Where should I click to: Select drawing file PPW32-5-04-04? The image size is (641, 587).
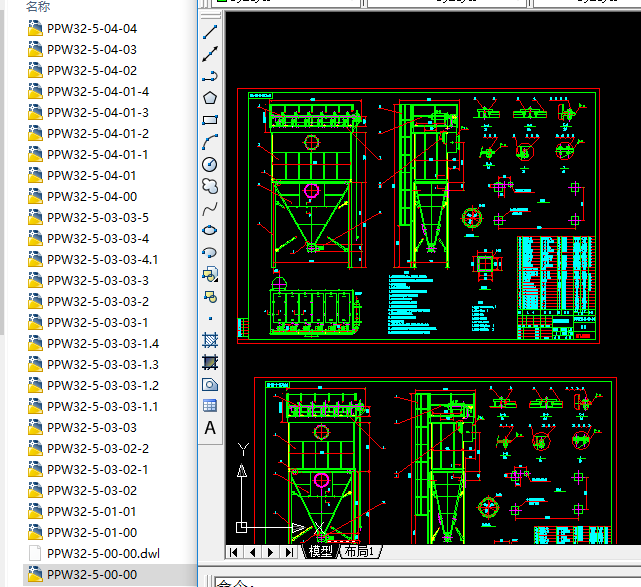pyautogui.click(x=91, y=28)
